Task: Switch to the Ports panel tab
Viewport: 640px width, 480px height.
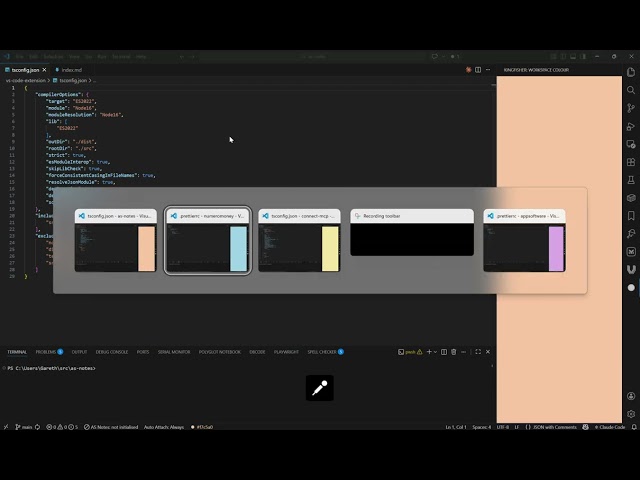Action: [x=143, y=352]
